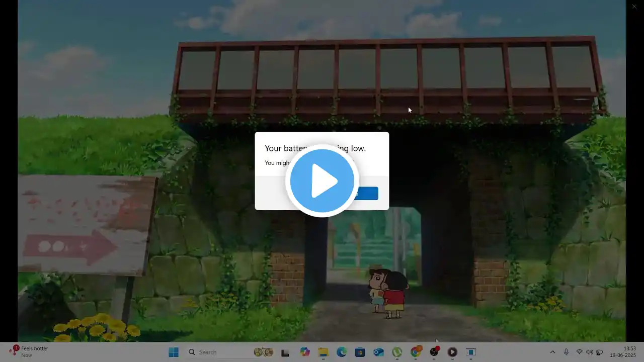Viewport: 644px width, 362px height.
Task: Open Microsoft Store from the taskbar
Action: tap(360, 352)
